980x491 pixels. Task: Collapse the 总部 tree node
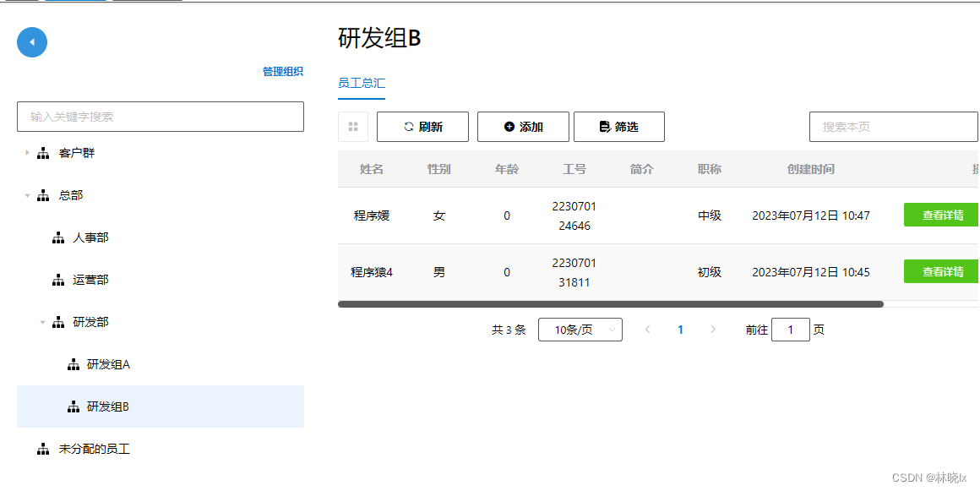[27, 195]
